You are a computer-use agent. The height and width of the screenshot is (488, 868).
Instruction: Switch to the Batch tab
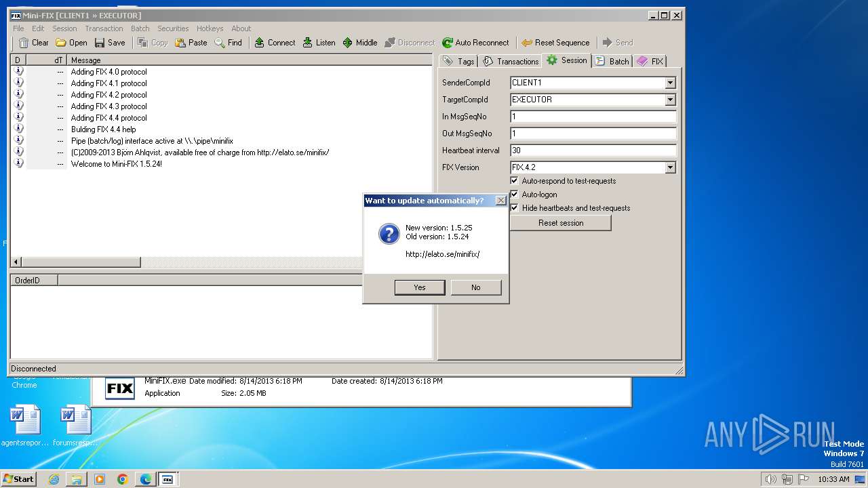click(x=612, y=61)
